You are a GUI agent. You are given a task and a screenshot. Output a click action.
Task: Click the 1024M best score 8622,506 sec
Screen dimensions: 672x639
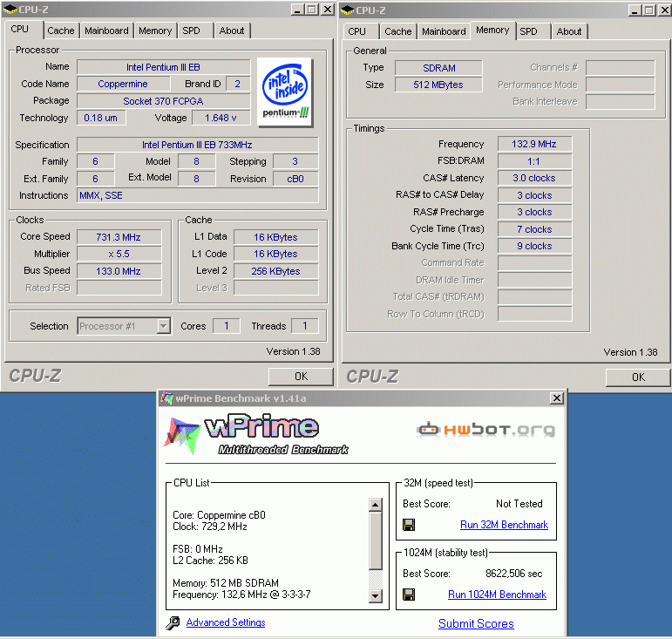pos(514,574)
